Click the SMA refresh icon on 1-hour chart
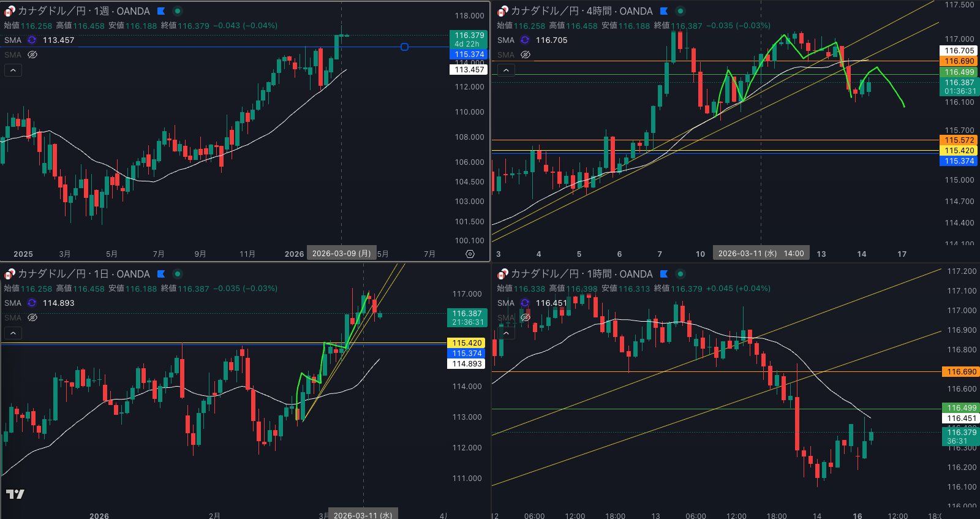Screen dimensions: 980x519 pyautogui.click(x=525, y=303)
